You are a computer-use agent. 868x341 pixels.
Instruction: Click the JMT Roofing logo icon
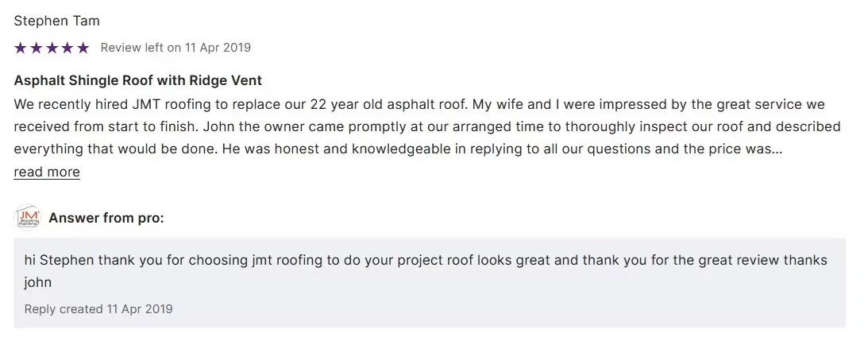pos(28,217)
